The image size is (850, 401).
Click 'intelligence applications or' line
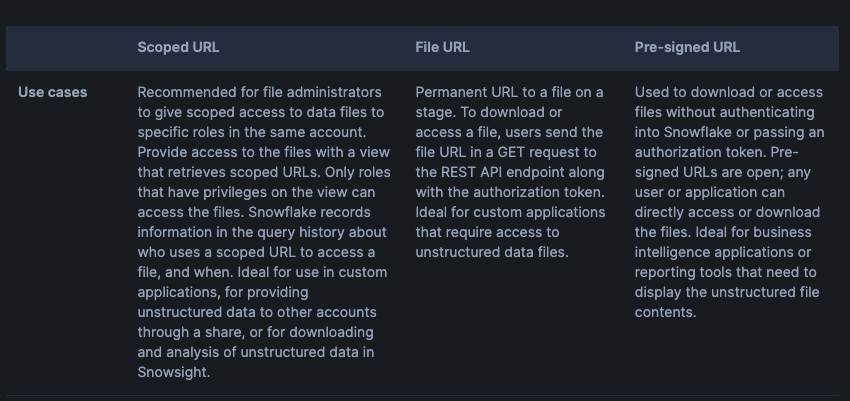(x=723, y=252)
